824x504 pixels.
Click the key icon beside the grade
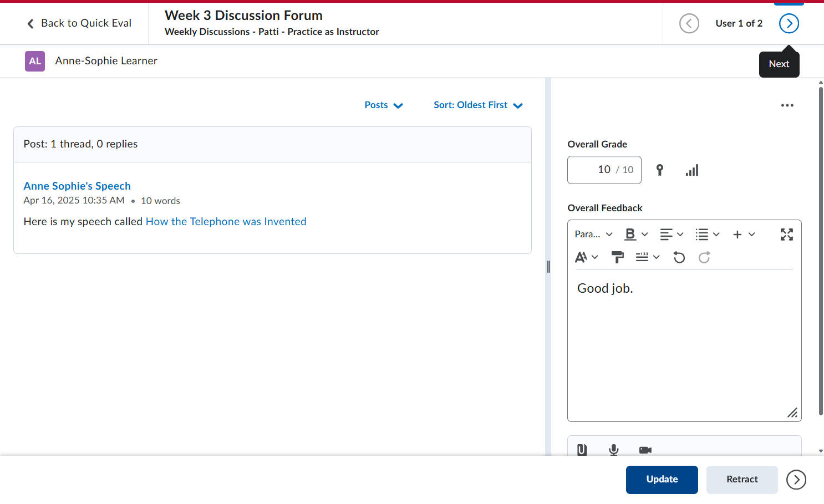pos(660,170)
